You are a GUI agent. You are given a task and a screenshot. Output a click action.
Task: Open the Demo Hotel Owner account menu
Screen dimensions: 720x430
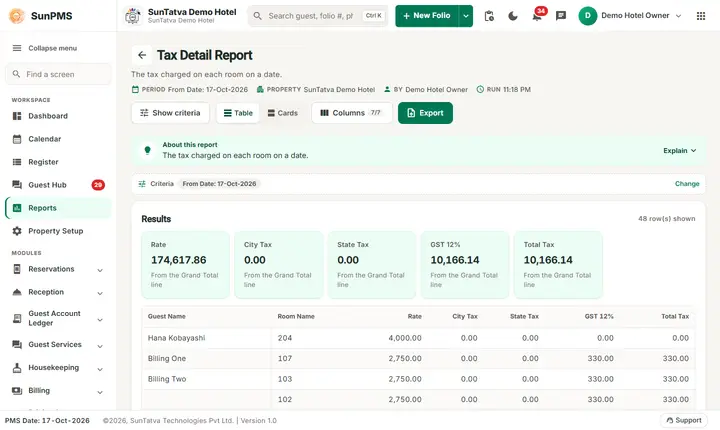(x=631, y=16)
